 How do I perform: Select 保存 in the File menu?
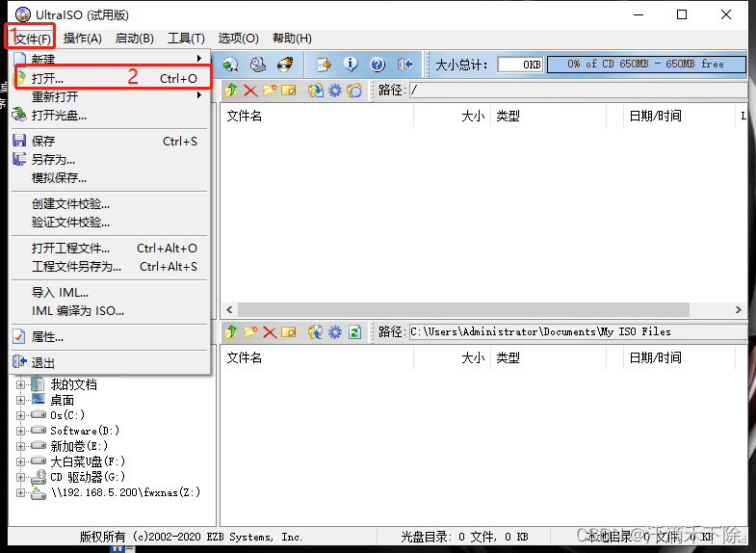110,141
